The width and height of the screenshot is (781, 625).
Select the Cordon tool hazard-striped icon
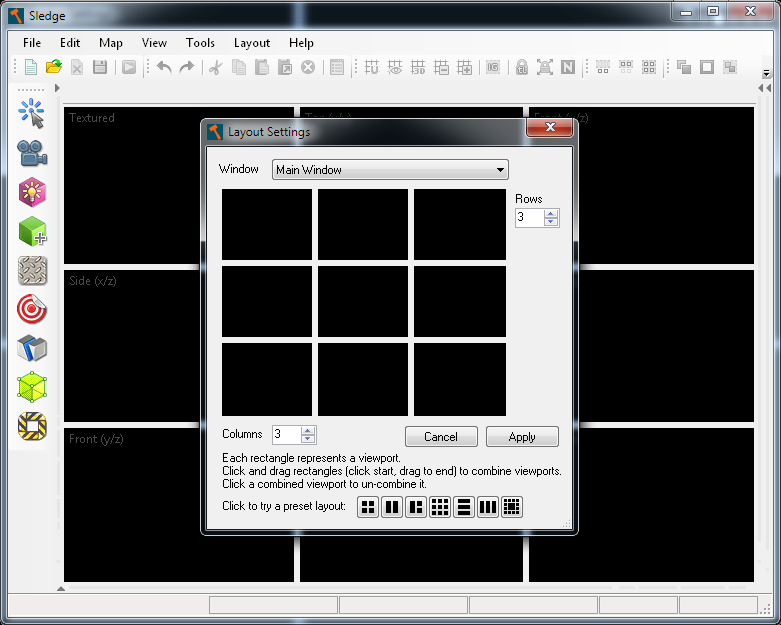(x=32, y=426)
